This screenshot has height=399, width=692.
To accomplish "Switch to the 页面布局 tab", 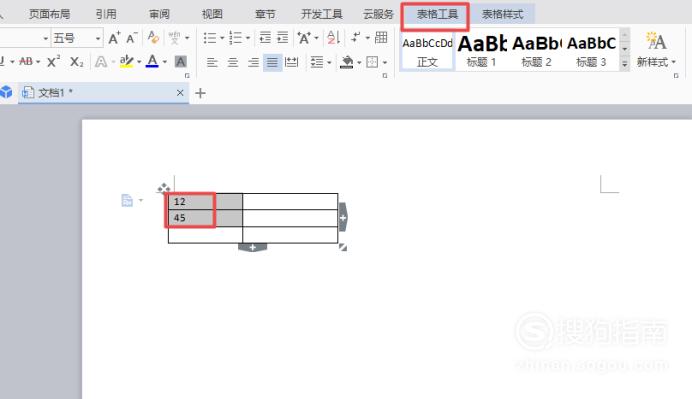I will (50, 14).
